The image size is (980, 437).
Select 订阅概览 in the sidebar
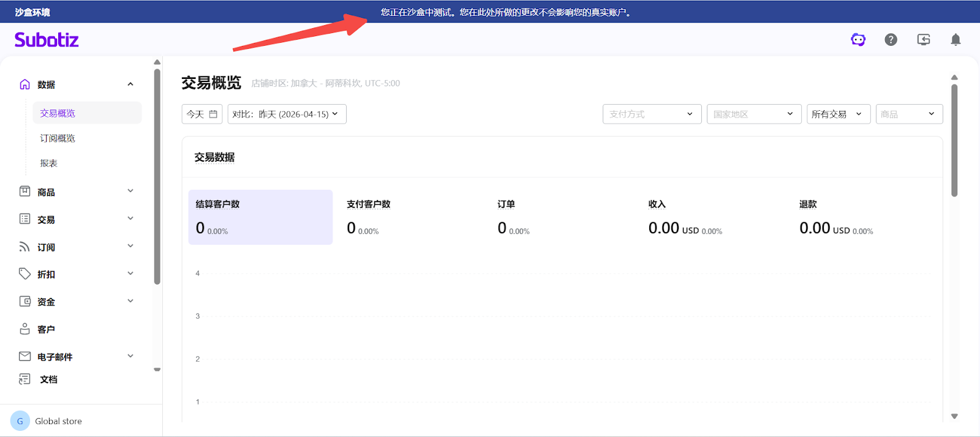click(58, 138)
